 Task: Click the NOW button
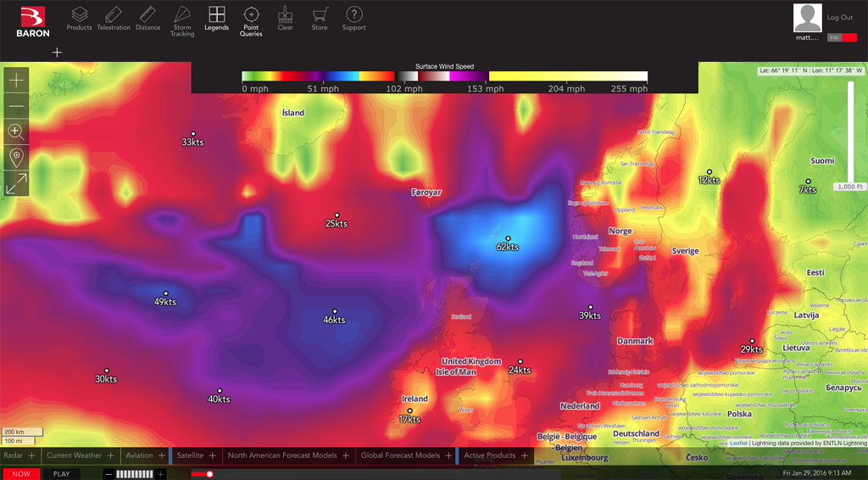(20, 474)
